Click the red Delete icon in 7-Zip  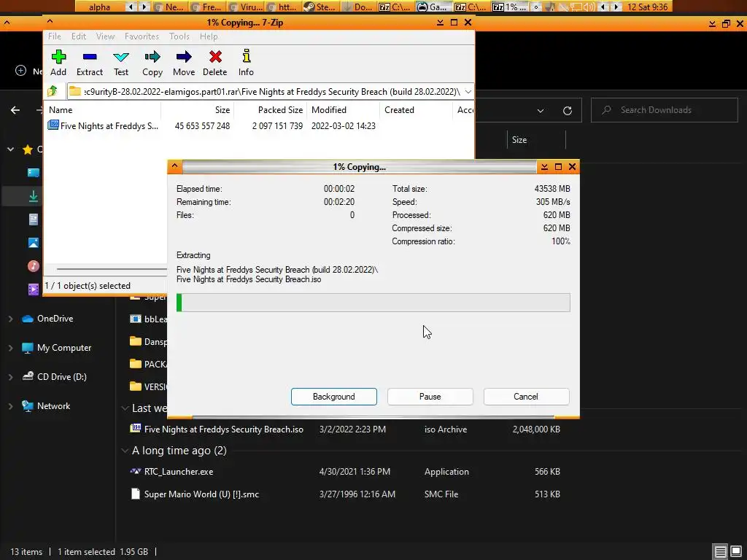point(215,57)
